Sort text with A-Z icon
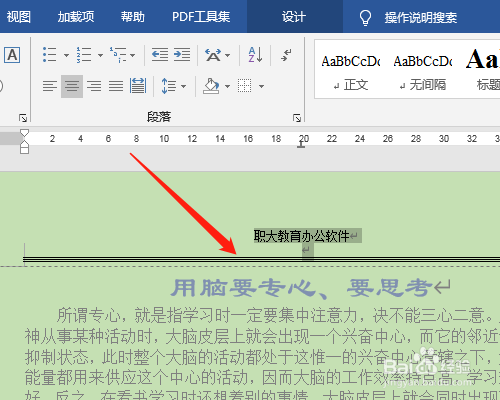 [255, 54]
